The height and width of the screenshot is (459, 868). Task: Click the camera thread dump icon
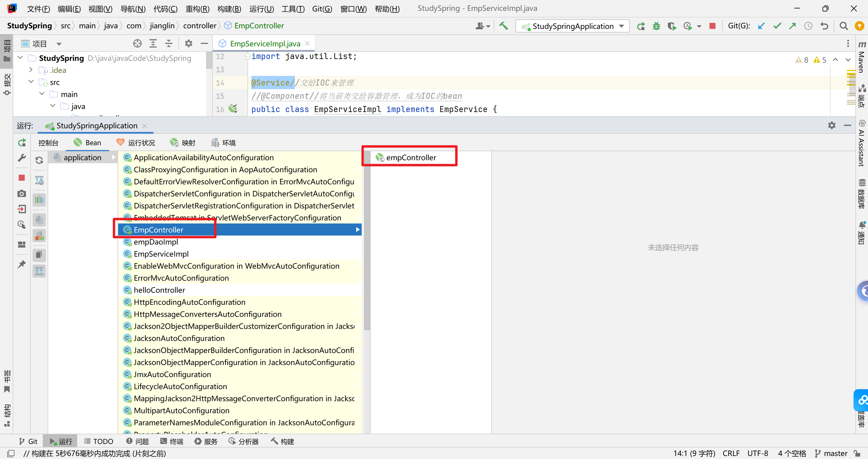22,193
